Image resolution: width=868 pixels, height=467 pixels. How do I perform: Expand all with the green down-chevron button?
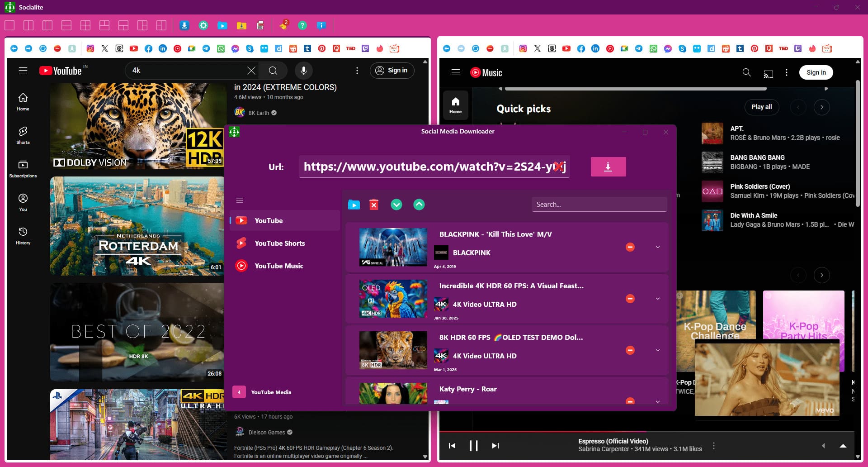coord(396,205)
